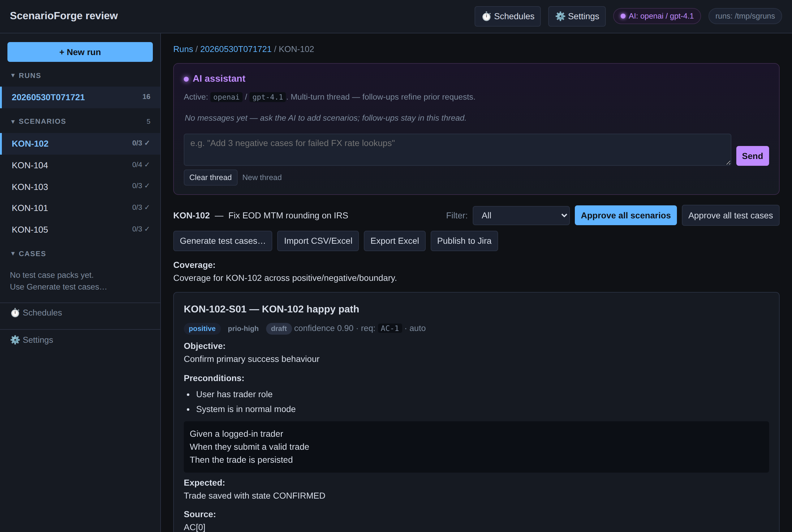This screenshot has width=792, height=532.
Task: Click Approve all scenarios
Action: pos(625,216)
